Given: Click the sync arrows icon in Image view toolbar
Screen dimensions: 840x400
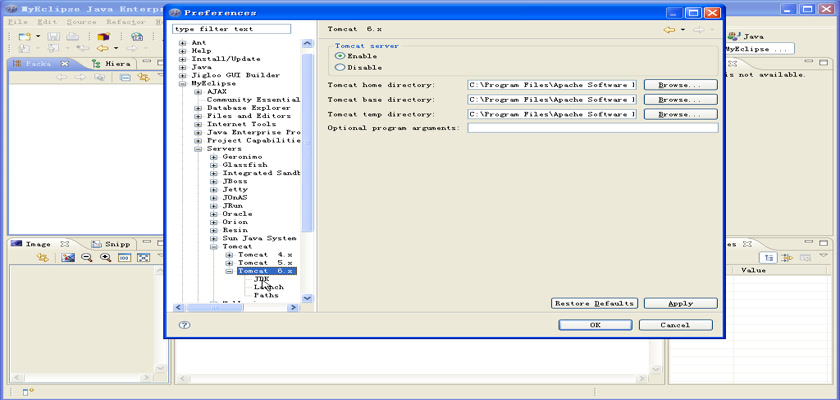Looking at the screenshot, I should [42, 258].
